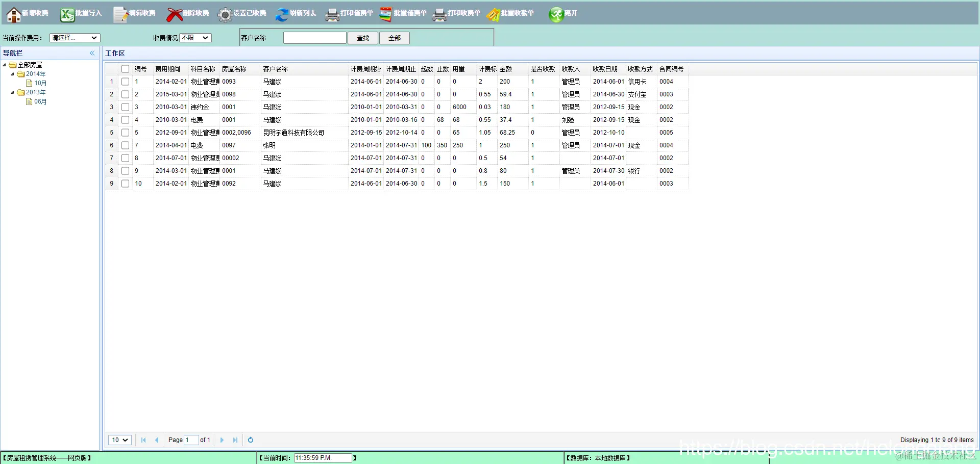Sort by 客户名称 column header
The height and width of the screenshot is (464, 980).
coord(304,69)
